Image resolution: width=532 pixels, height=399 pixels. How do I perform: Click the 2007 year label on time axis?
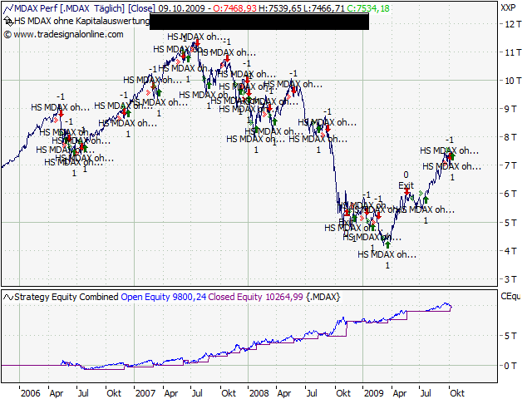click(145, 393)
